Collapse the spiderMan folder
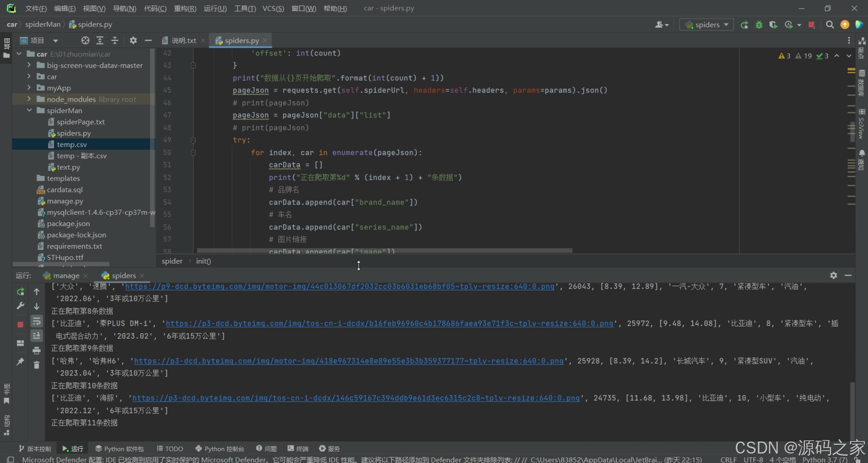The image size is (868, 463). 29,110
